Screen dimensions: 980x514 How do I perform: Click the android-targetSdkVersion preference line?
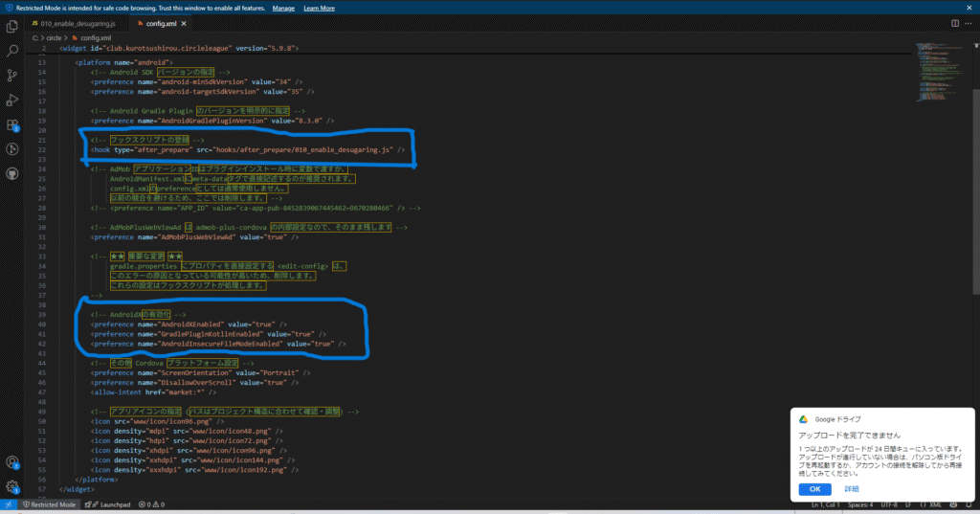tap(203, 91)
